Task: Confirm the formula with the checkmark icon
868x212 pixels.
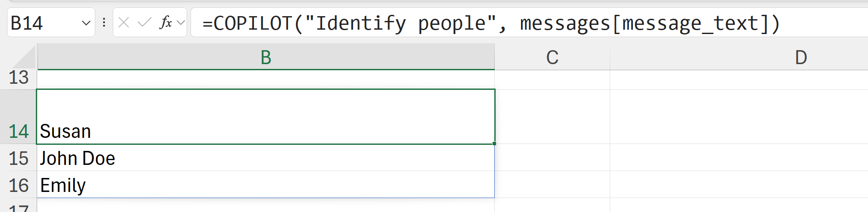Action: (144, 22)
